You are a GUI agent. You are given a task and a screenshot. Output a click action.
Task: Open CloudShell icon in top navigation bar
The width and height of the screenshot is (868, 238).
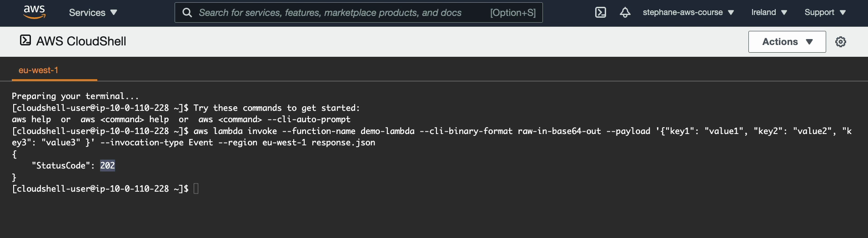pos(601,12)
